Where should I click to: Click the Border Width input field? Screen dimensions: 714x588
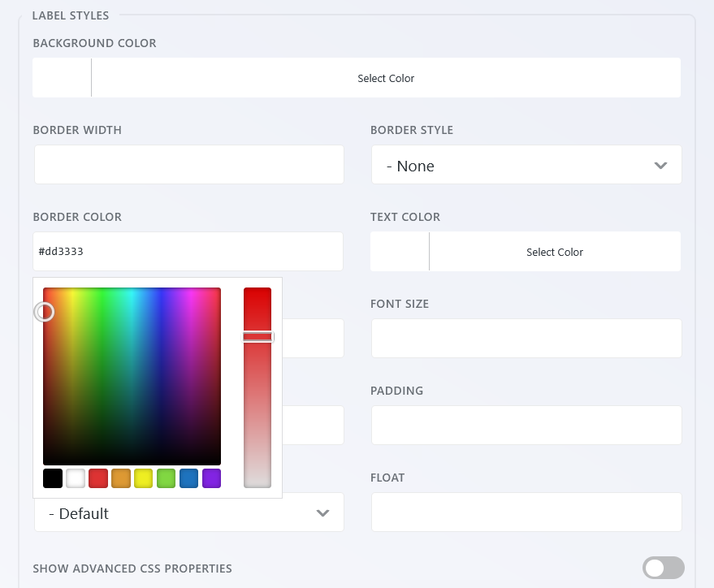click(188, 164)
